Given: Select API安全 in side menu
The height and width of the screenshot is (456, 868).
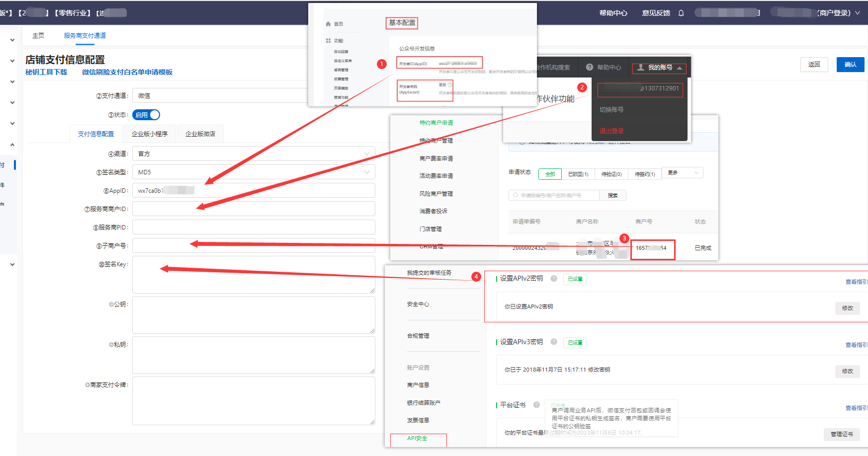Looking at the screenshot, I should (x=417, y=438).
